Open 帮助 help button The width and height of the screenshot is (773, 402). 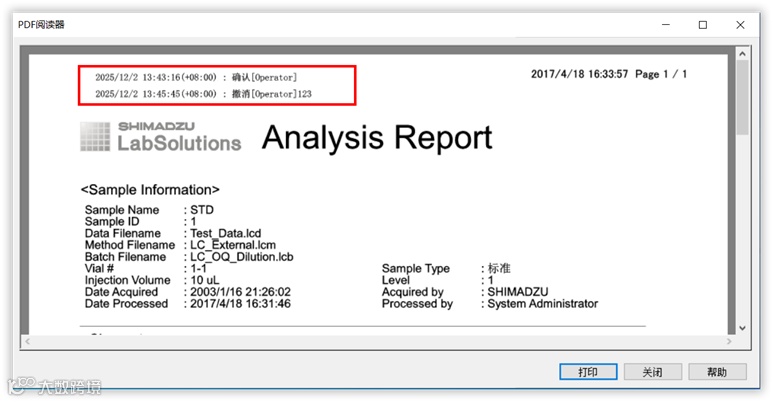(x=717, y=372)
